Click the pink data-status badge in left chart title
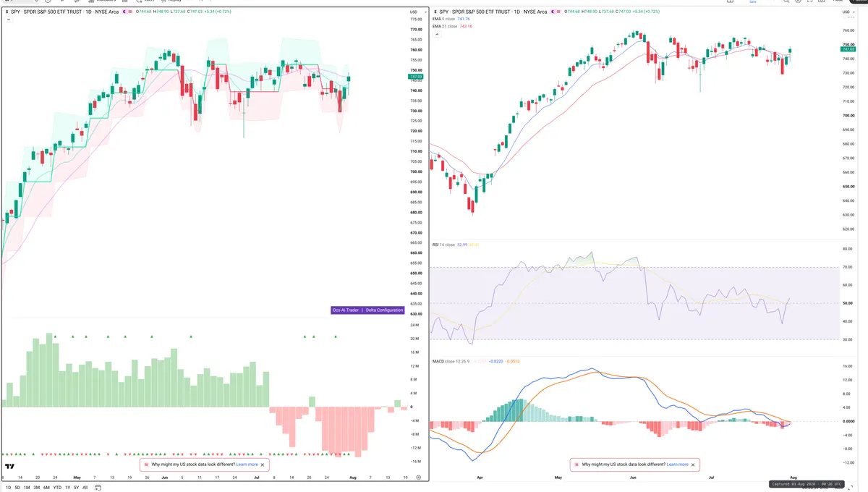The height and width of the screenshot is (492, 868). pos(132,12)
